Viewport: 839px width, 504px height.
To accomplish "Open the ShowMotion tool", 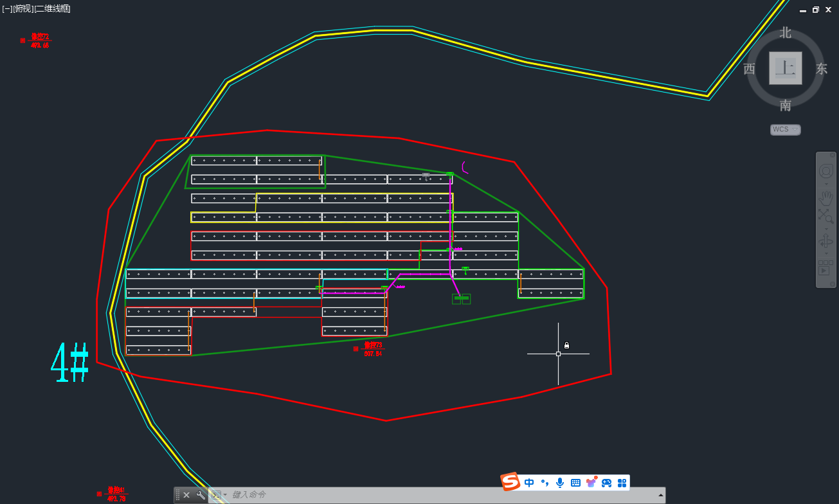I will coord(825,267).
